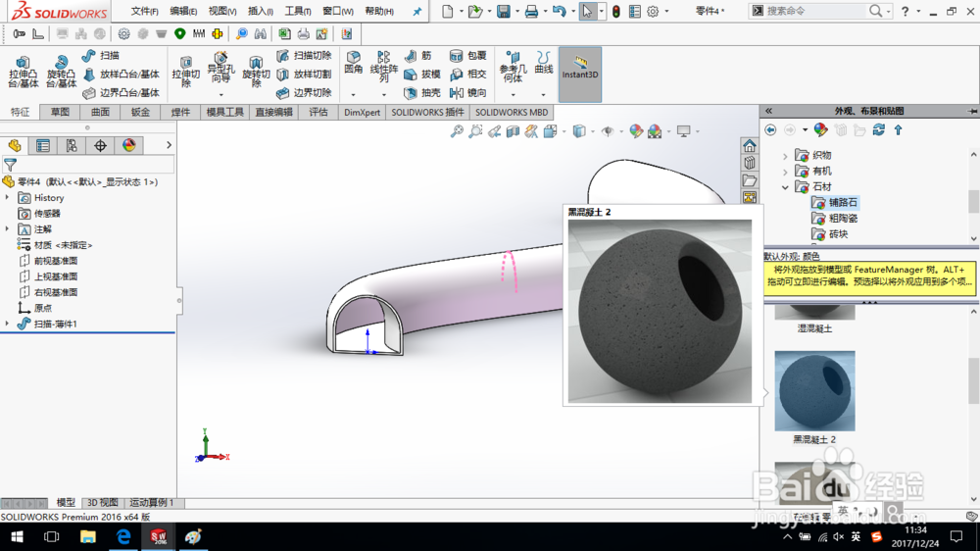Click the Mirror (镜向) tool

point(468,93)
